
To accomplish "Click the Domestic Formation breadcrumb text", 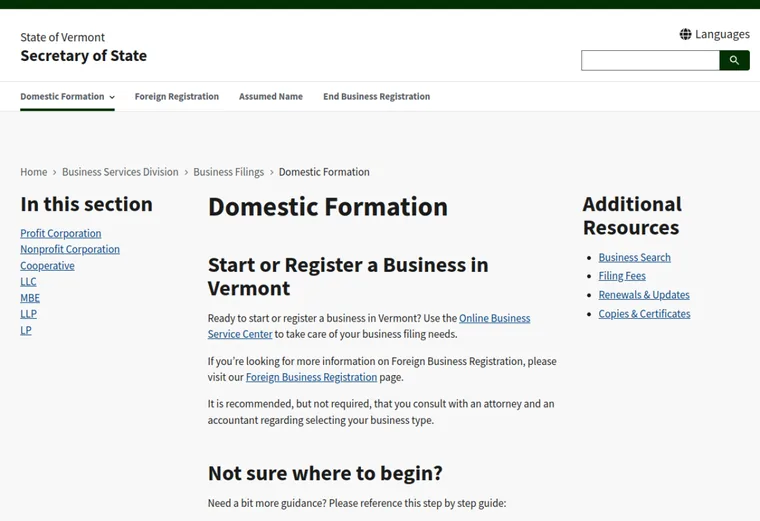I will click(x=324, y=172).
